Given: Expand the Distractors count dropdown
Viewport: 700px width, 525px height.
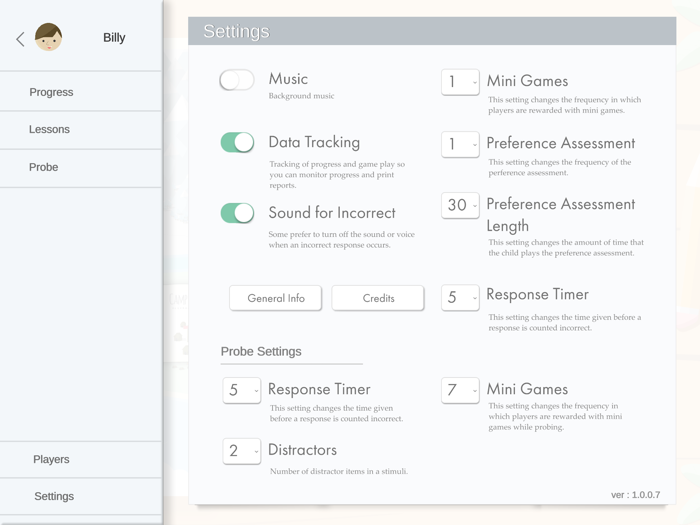Looking at the screenshot, I should 241,451.
